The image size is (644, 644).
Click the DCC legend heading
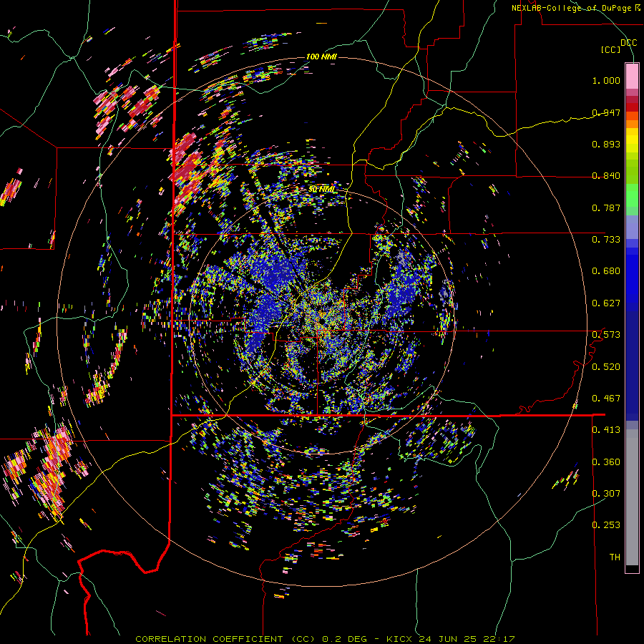click(x=628, y=43)
